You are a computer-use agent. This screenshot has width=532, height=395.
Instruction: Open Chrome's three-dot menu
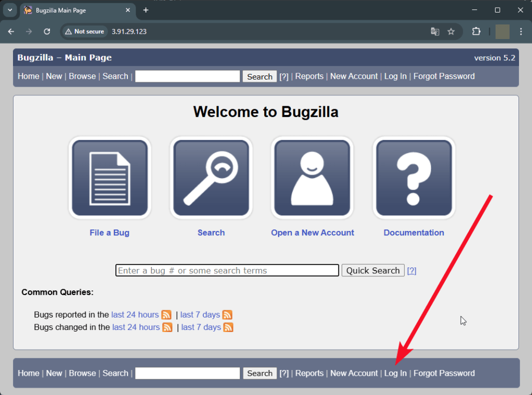click(x=521, y=32)
